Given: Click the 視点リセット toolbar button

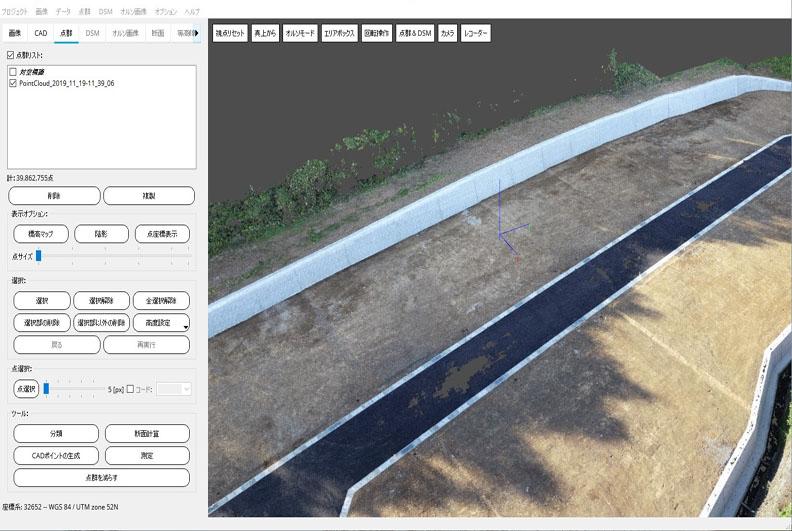Looking at the screenshot, I should click(230, 33).
